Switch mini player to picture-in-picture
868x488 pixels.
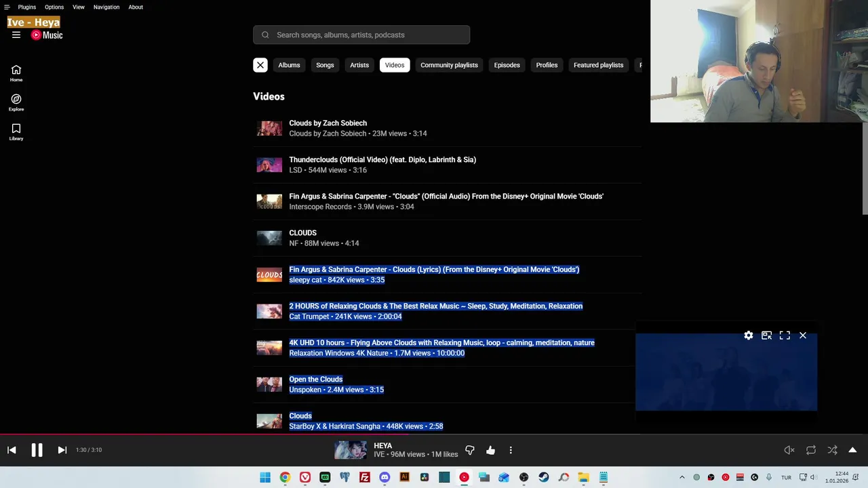click(766, 335)
